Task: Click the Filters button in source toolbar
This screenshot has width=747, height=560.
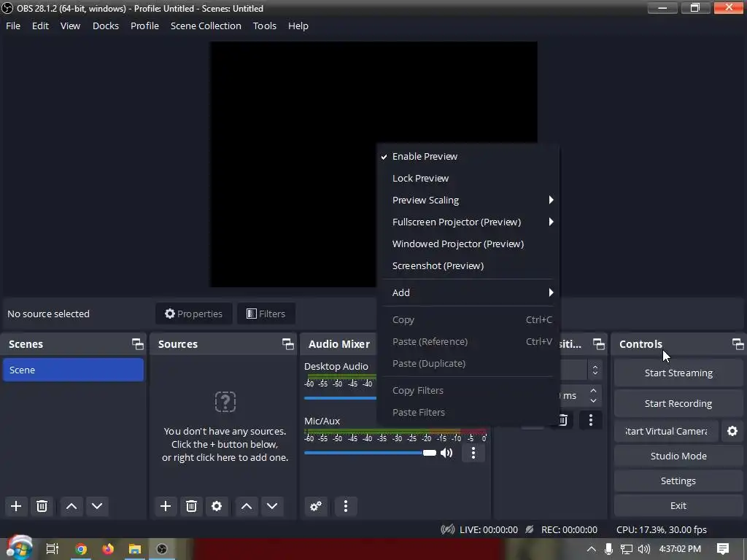Action: 266,314
